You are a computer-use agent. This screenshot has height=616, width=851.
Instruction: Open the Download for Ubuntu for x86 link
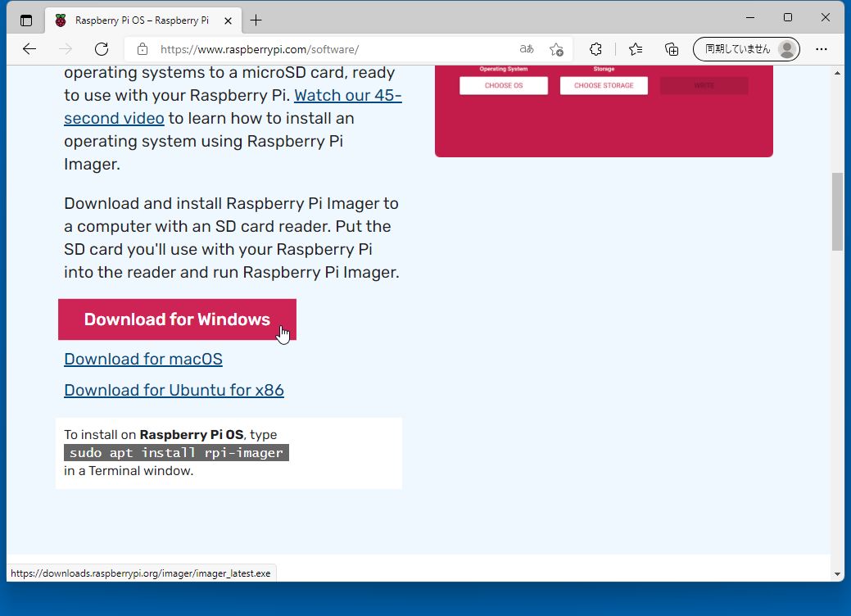point(174,390)
